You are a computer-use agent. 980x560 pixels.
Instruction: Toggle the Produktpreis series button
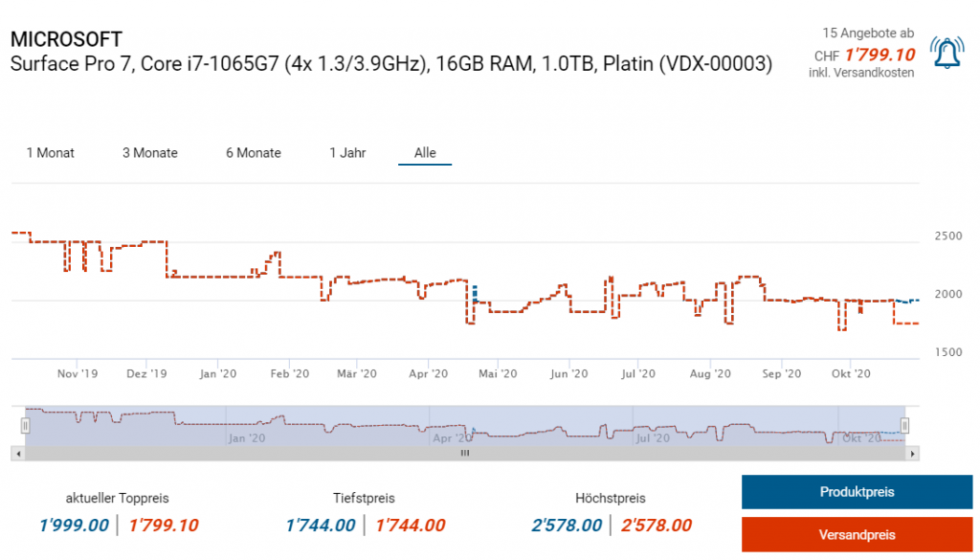(857, 492)
